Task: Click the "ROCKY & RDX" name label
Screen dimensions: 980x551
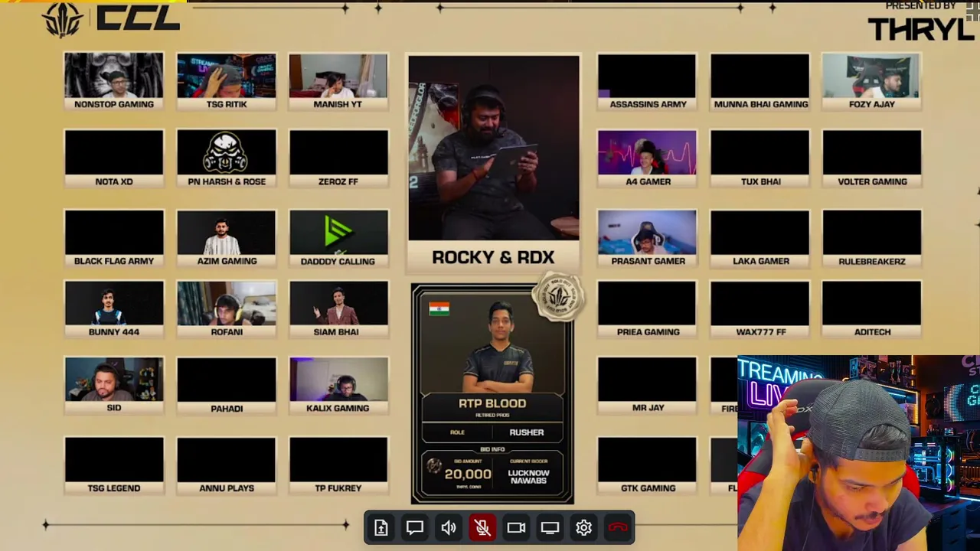Action: (x=493, y=257)
